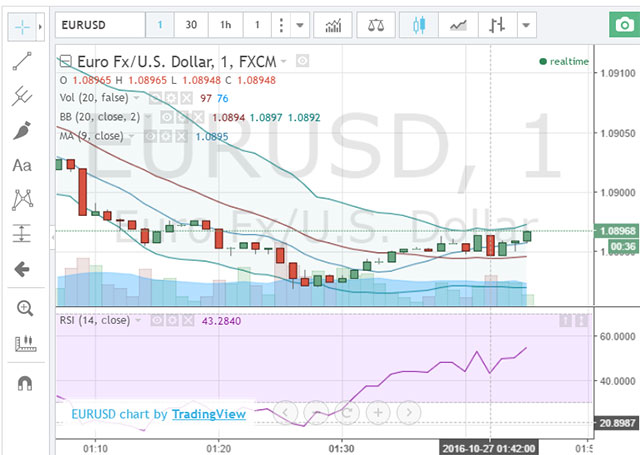This screenshot has width=640, height=455.
Task: Hide the BB indicator with eye icon
Action: [167, 117]
